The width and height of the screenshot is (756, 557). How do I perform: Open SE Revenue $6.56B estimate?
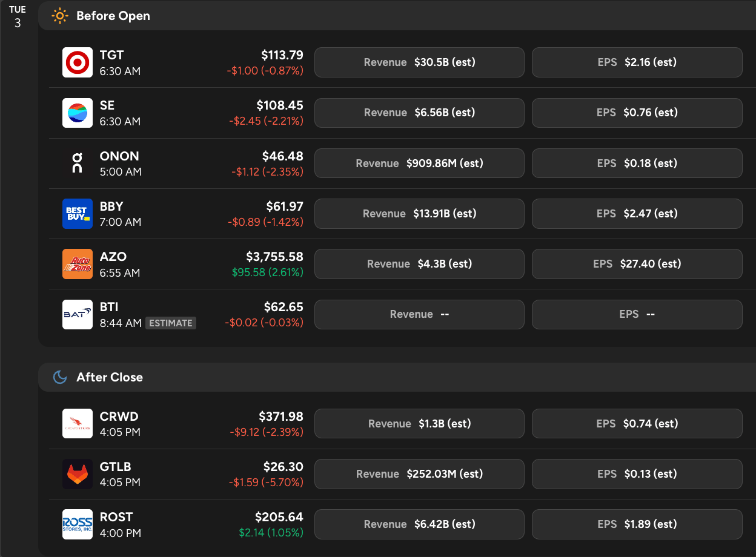[x=419, y=113]
